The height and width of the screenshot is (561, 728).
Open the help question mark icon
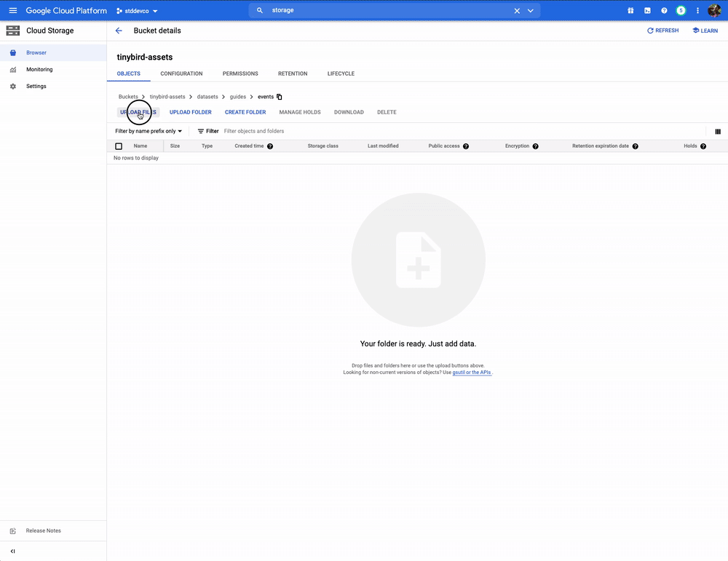click(664, 10)
